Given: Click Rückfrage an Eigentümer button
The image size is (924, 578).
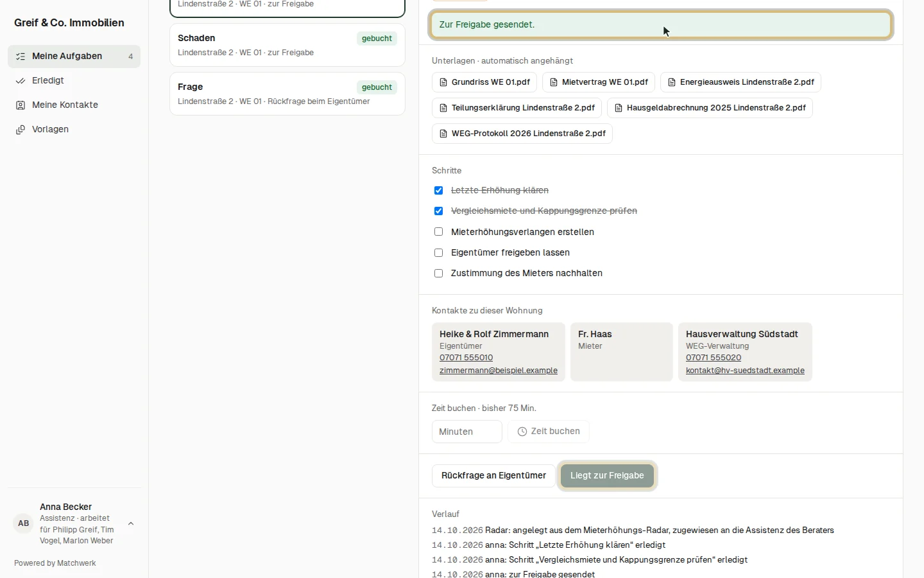Looking at the screenshot, I should [493, 476].
